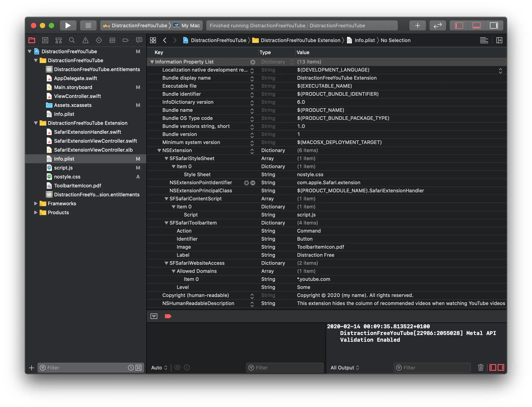Toggle the Debug area visibility

tap(476, 25)
